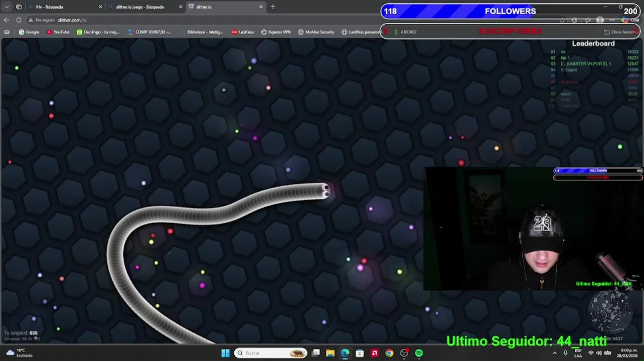644x361 pixels.
Task: Click the streamer webcam overlay
Action: (534, 229)
